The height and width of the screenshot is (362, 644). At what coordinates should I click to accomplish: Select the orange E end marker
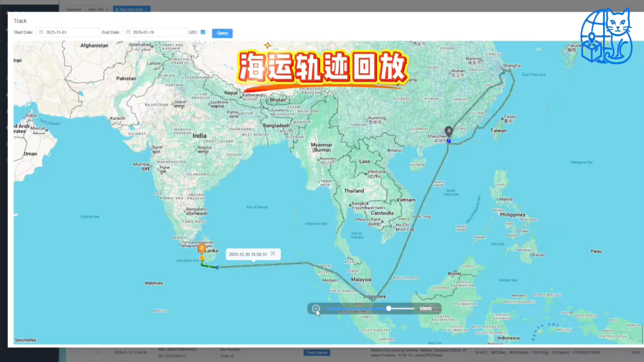(202, 248)
